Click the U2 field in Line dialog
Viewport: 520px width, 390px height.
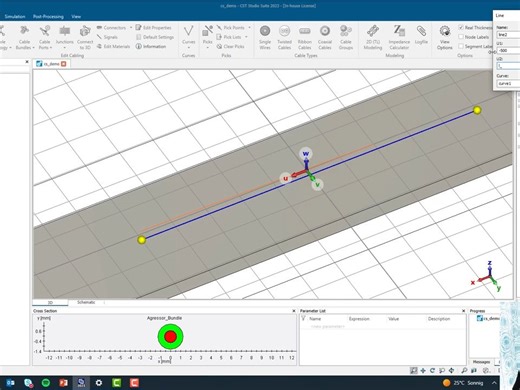pos(508,66)
